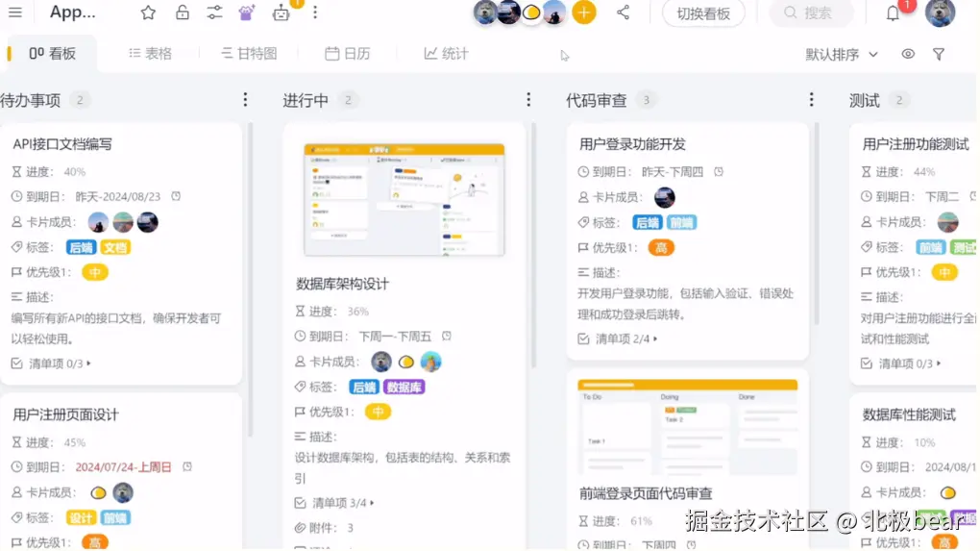Click the 切换看板 button
The image size is (980, 551).
[703, 13]
